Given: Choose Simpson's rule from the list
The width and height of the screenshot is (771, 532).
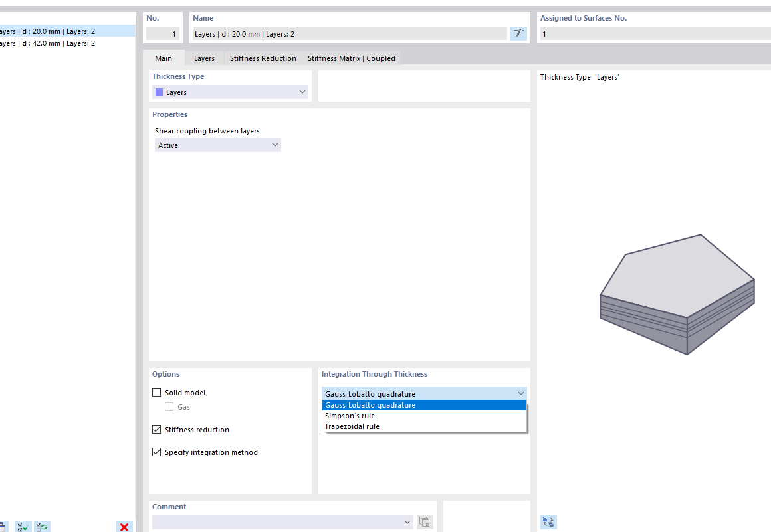Looking at the screenshot, I should click(424, 416).
